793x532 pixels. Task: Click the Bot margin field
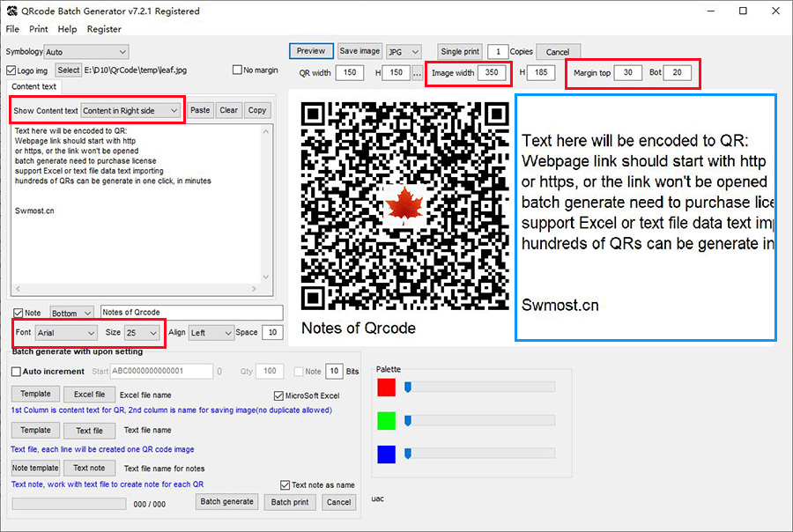(678, 72)
